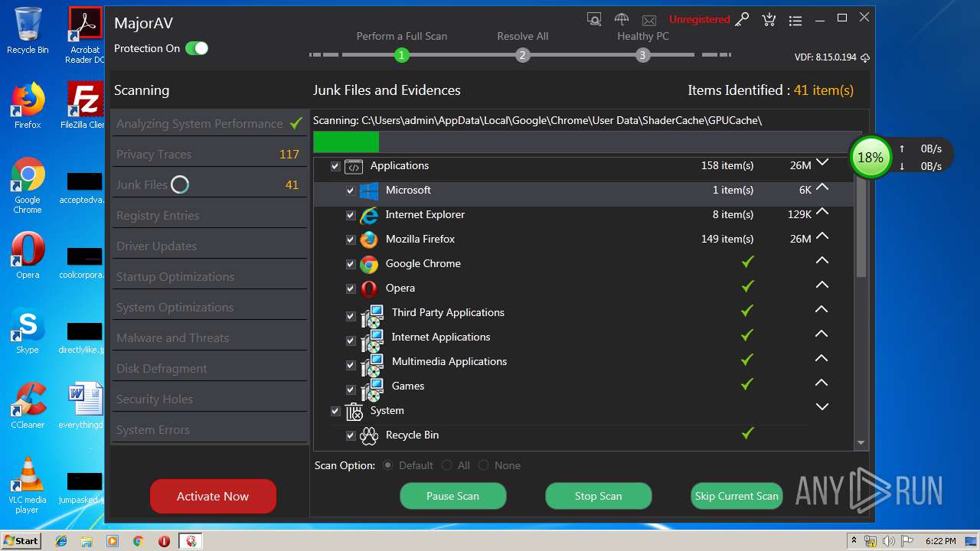Toggle the Third Party Applications chevron
This screenshot has width=980, height=551.
(822, 309)
